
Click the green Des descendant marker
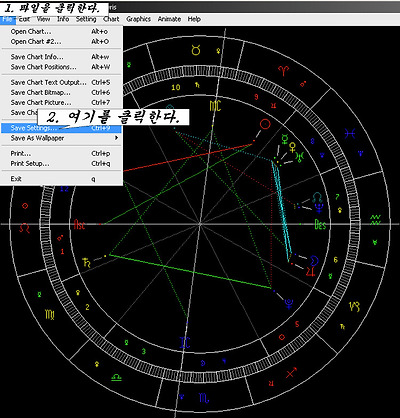320,225
